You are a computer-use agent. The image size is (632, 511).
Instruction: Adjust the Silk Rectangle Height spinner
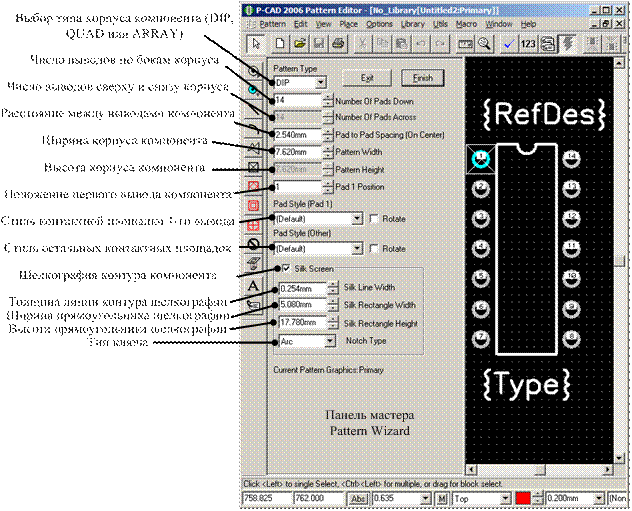[333, 323]
